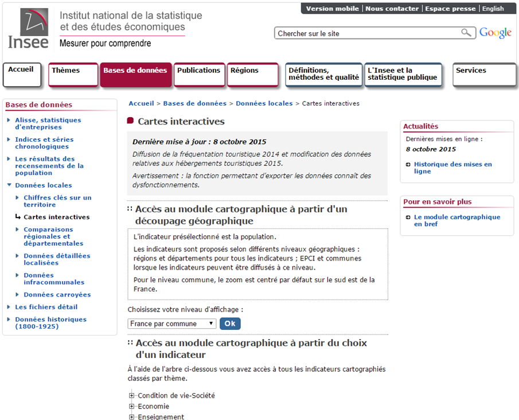Click Accueil in the breadcrumb
Screen dimensions: 519x420
(x=141, y=103)
